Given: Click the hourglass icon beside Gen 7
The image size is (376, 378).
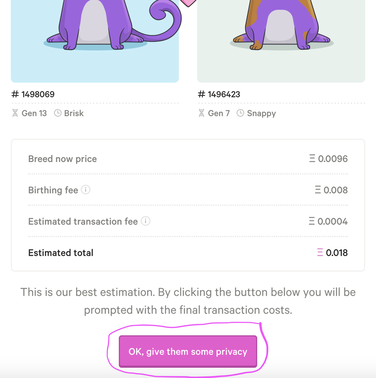Looking at the screenshot, I should [x=201, y=113].
